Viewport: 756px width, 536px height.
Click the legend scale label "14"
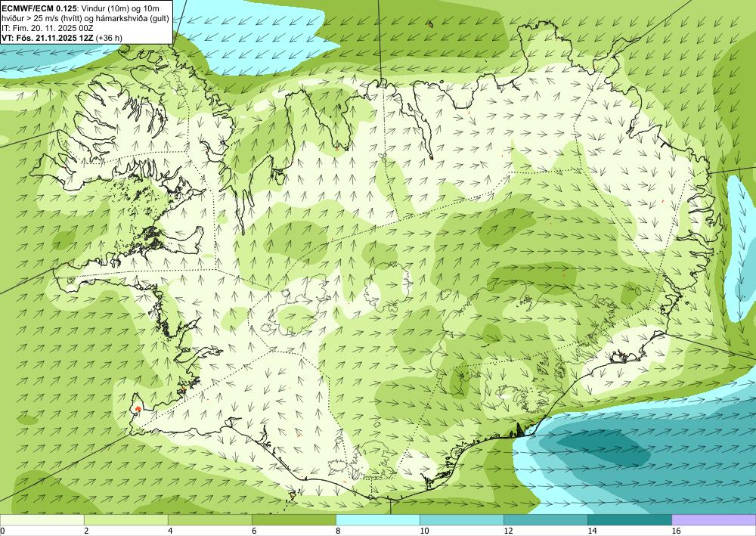click(592, 531)
